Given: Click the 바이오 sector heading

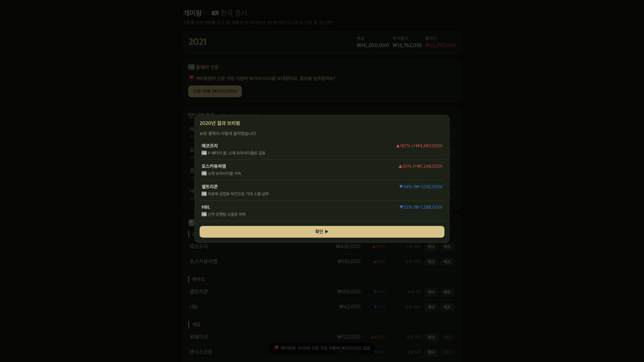Looking at the screenshot, I should tap(198, 279).
